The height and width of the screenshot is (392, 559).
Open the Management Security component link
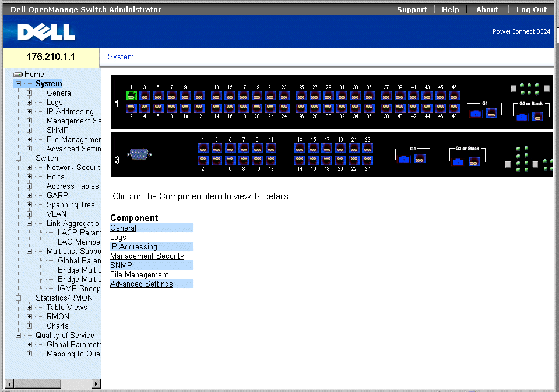click(147, 256)
